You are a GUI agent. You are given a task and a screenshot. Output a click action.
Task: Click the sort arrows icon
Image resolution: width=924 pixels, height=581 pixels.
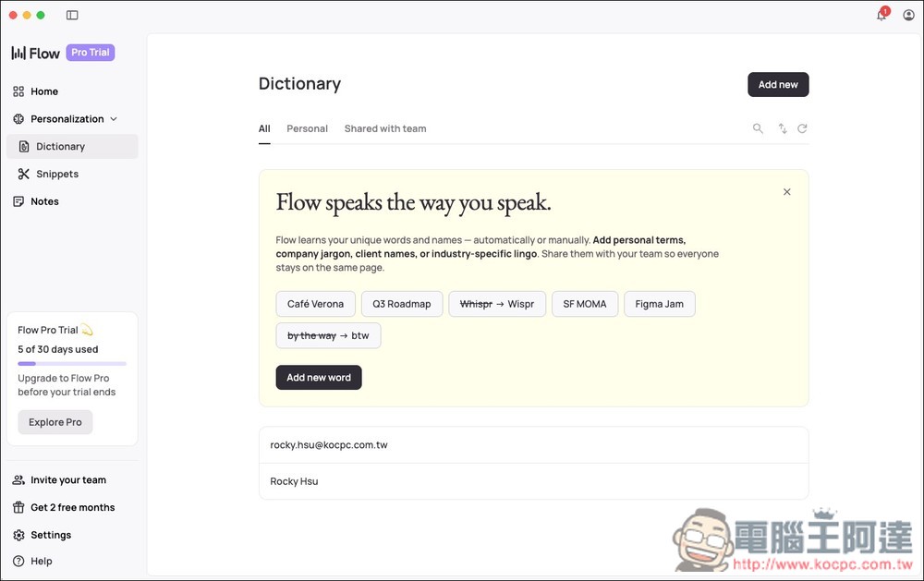[x=782, y=129]
